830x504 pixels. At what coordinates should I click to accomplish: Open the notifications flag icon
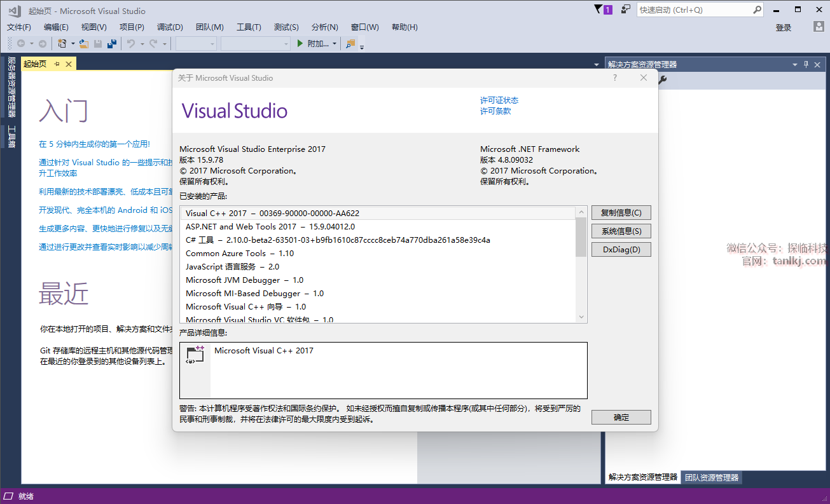click(598, 10)
